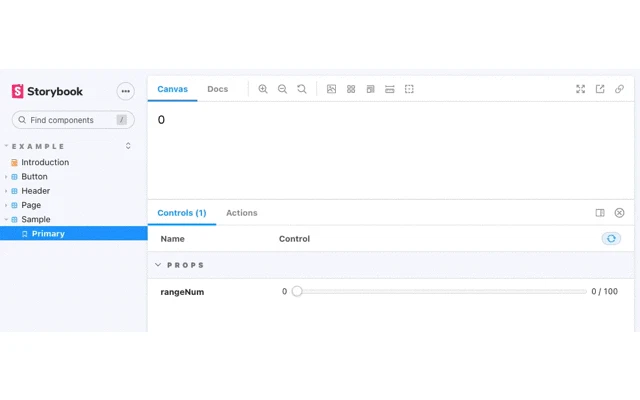Image resolution: width=640 pixels, height=400 pixels.
Task: Collapse the PROPS section chevron
Action: (x=158, y=265)
